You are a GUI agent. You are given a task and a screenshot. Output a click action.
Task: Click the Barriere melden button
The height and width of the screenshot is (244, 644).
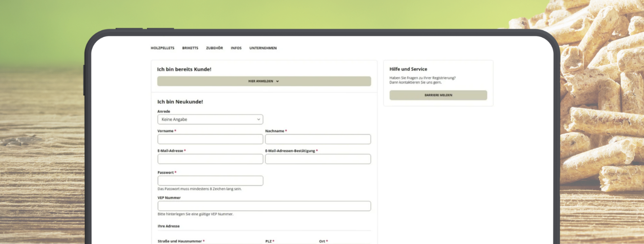point(438,95)
